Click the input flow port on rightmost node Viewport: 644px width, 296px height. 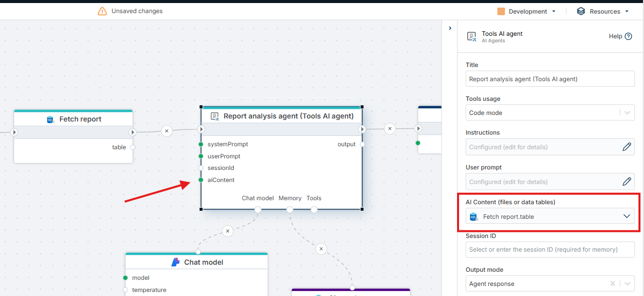tap(418, 129)
